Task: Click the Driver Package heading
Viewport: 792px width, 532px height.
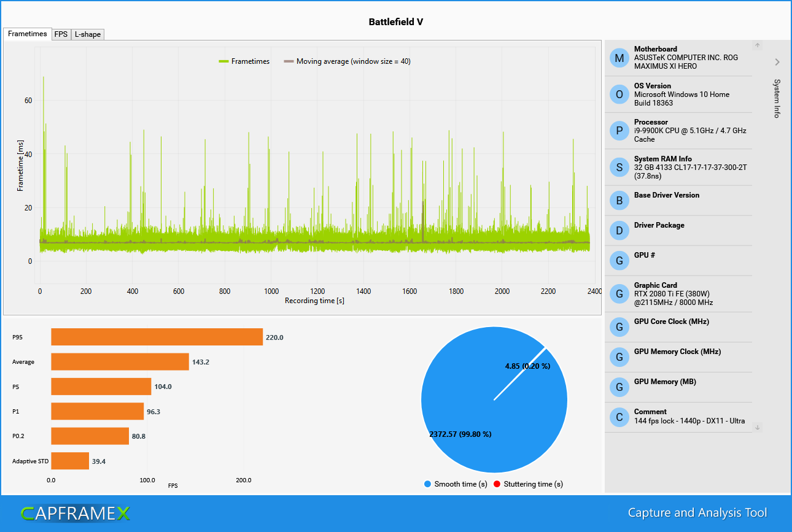Action: click(659, 225)
